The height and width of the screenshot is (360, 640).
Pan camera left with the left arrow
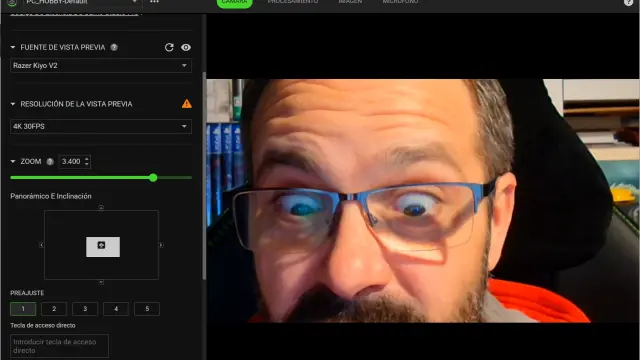[x=41, y=245]
